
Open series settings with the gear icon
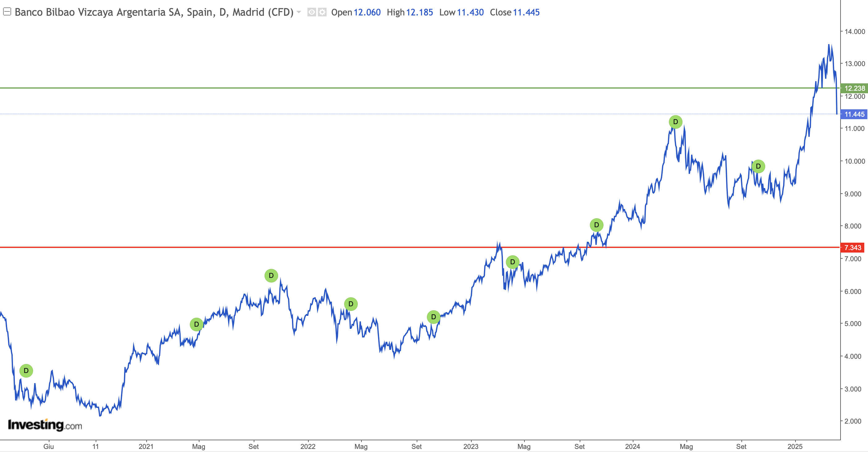pyautogui.click(x=322, y=12)
